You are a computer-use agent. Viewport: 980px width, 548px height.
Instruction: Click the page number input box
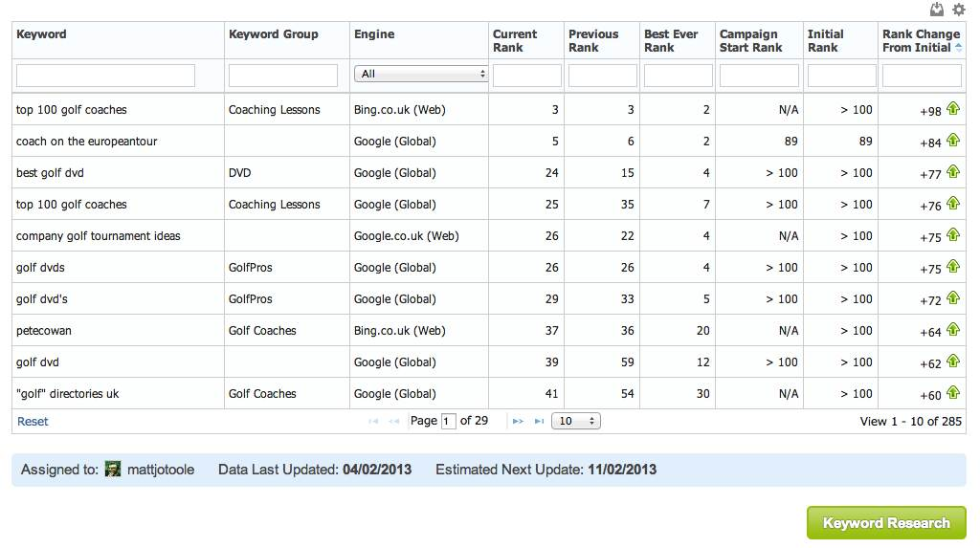pyautogui.click(x=448, y=421)
